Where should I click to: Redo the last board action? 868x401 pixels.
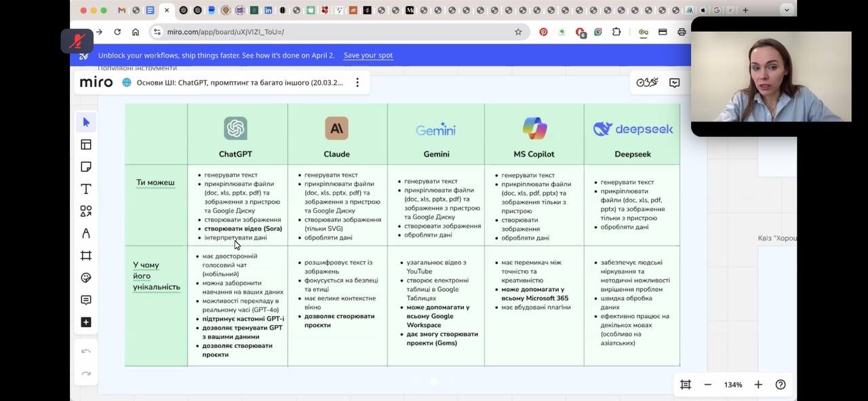click(86, 373)
